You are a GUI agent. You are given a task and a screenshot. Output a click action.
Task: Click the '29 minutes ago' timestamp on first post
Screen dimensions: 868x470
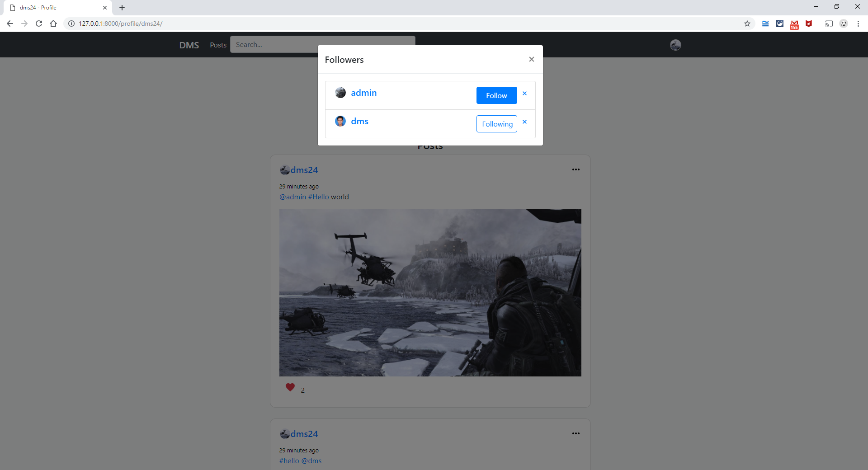tap(299, 186)
